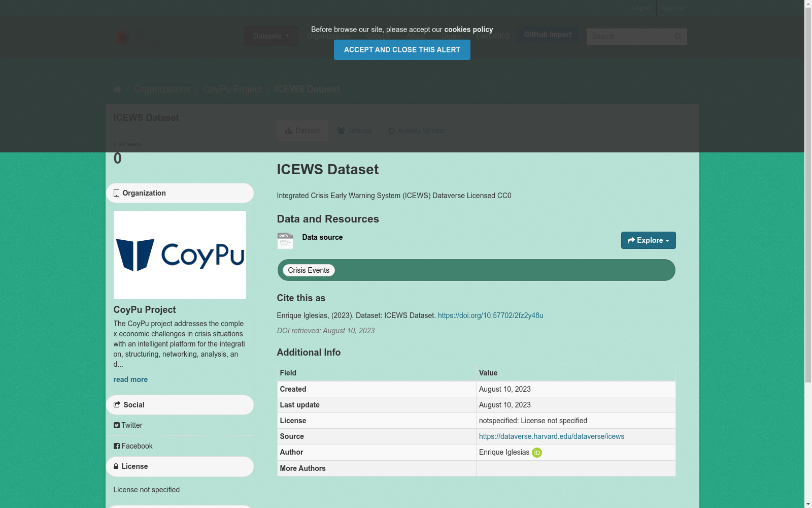Image resolution: width=812 pixels, height=508 pixels.
Task: Click the Log in link
Action: click(641, 8)
